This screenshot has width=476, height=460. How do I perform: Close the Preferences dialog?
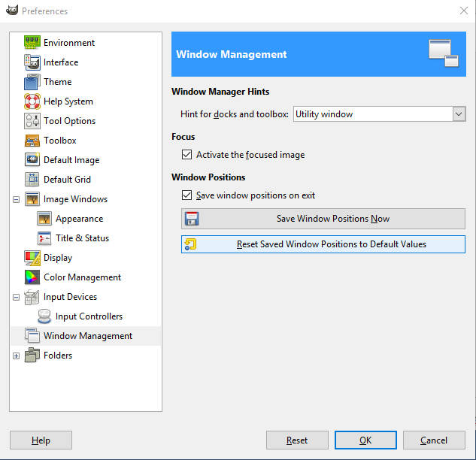(463, 11)
